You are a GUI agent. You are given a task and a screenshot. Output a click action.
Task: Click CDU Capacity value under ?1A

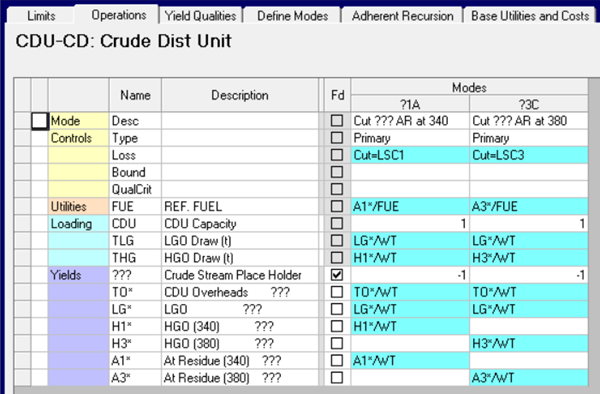tap(410, 223)
